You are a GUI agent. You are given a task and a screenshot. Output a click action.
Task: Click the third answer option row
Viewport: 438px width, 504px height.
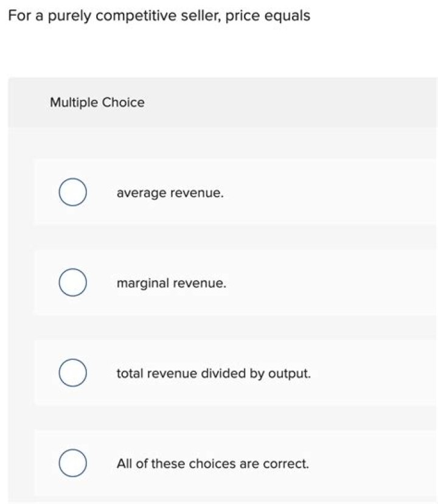coord(231,373)
